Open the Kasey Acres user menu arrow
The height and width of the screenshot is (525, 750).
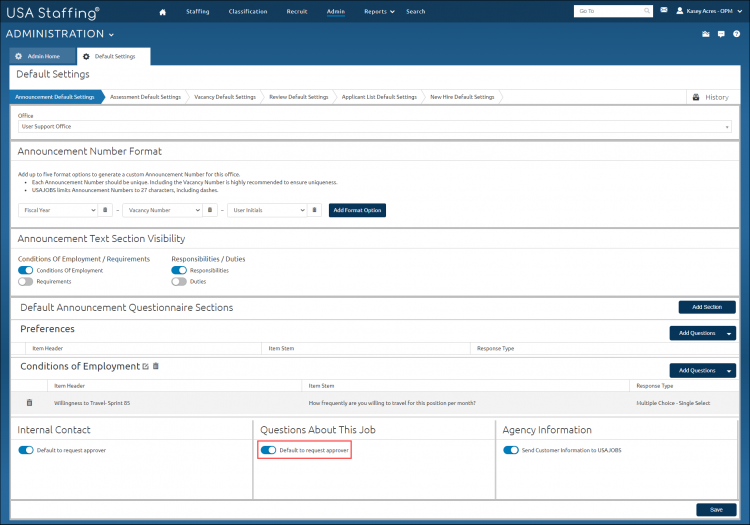739,11
